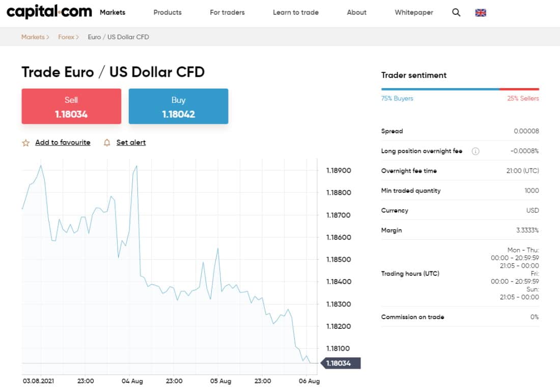560x392 pixels.
Task: Click Euro / US Dollar CFD breadcrumb
Action: pyautogui.click(x=118, y=37)
